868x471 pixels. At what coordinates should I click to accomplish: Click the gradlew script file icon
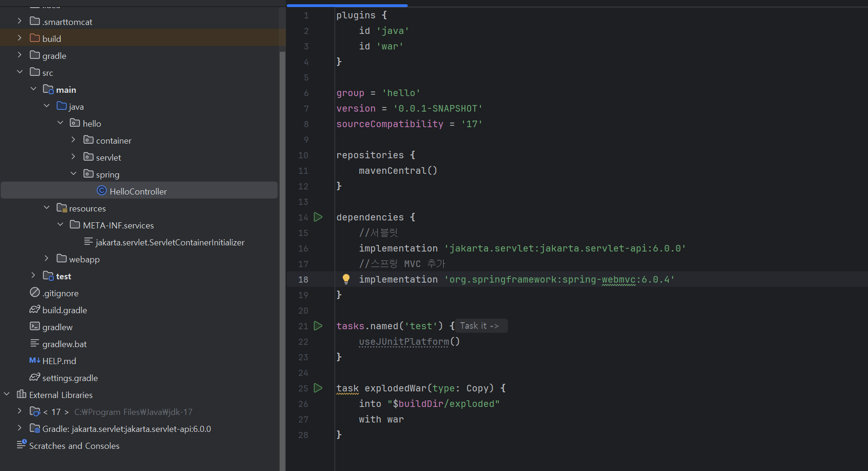click(35, 326)
